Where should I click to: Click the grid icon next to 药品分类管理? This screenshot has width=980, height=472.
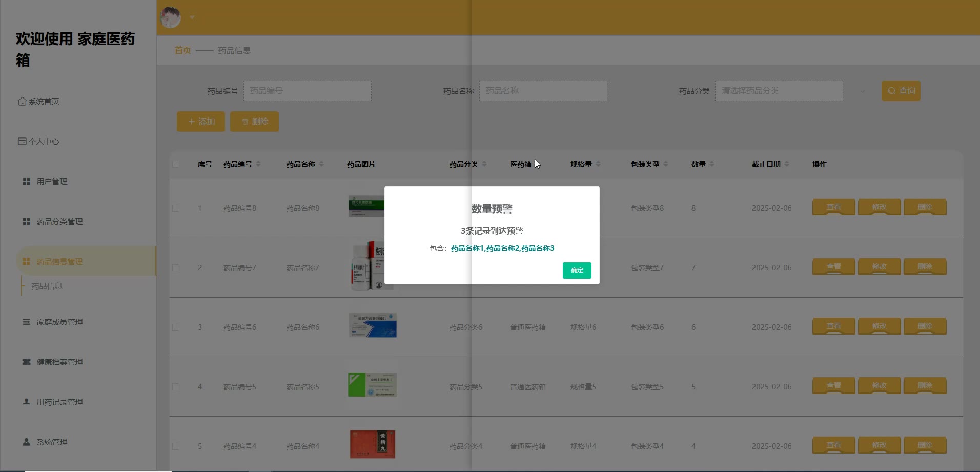(26, 221)
